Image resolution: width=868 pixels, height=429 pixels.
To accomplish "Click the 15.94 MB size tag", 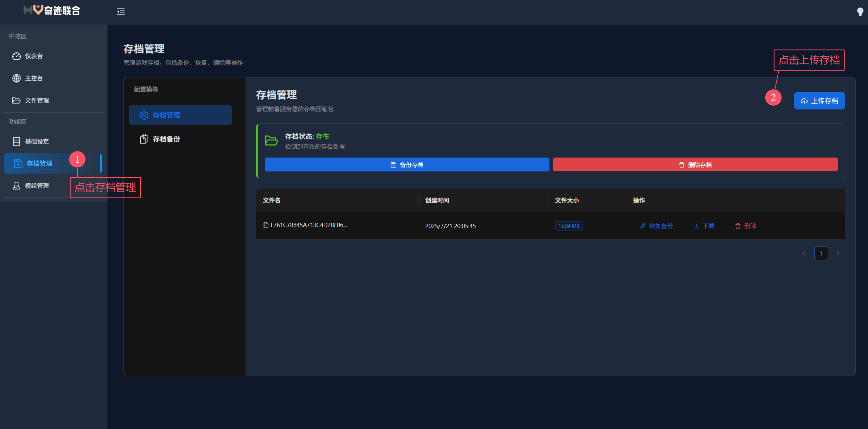I will pyautogui.click(x=569, y=226).
